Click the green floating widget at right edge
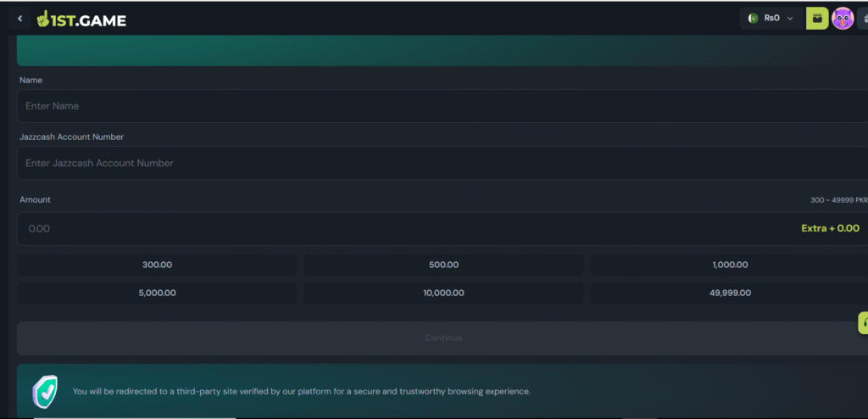Image resolution: width=868 pixels, height=419 pixels. (x=863, y=322)
